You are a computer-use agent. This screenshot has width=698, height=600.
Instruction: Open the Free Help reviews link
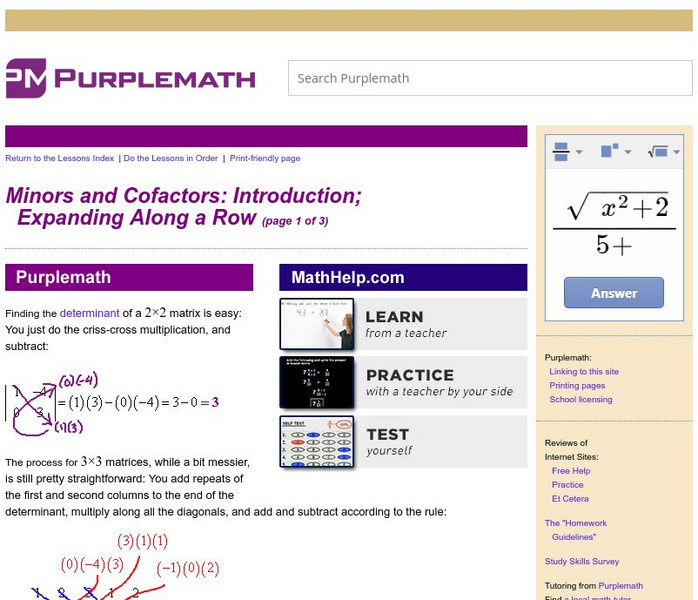coord(571,471)
